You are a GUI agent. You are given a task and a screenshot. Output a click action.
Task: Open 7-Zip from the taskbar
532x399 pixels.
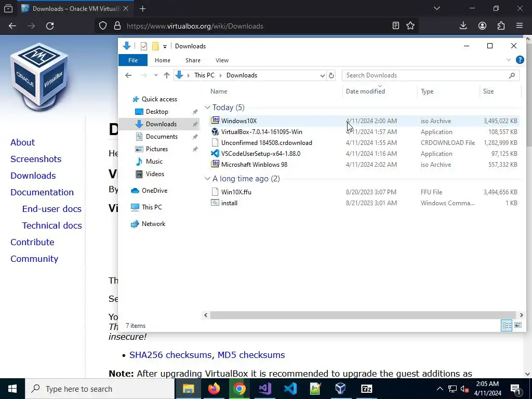[x=366, y=389]
